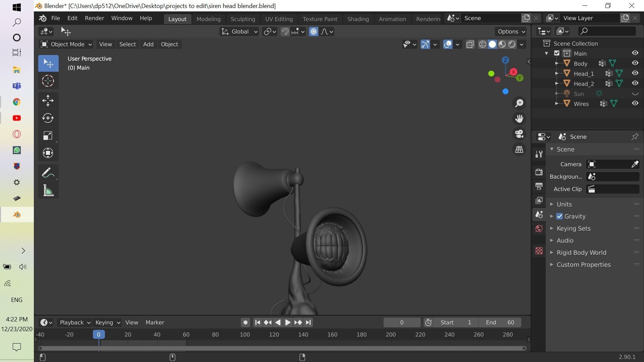
Task: Open the Playback dropdown
Action: [74, 322]
